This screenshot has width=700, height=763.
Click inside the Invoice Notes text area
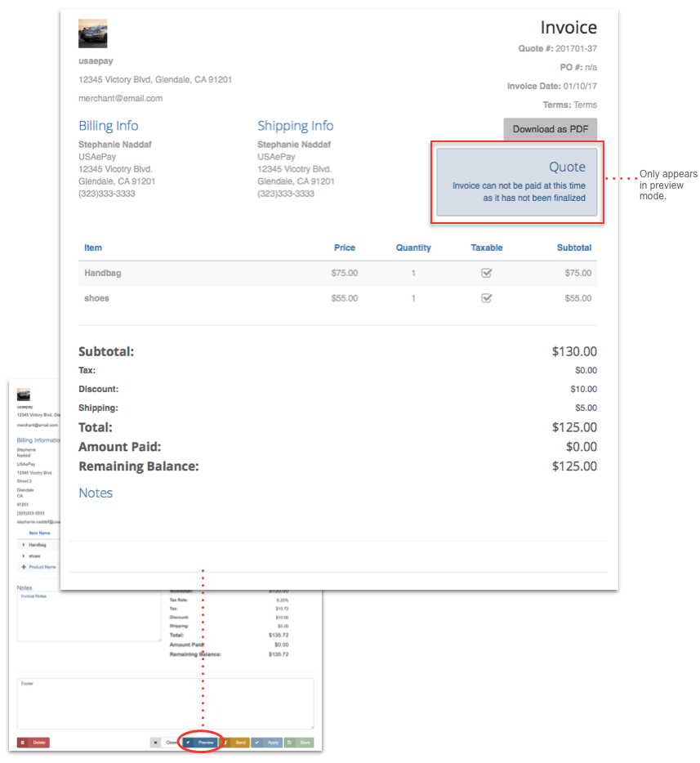pos(88,621)
